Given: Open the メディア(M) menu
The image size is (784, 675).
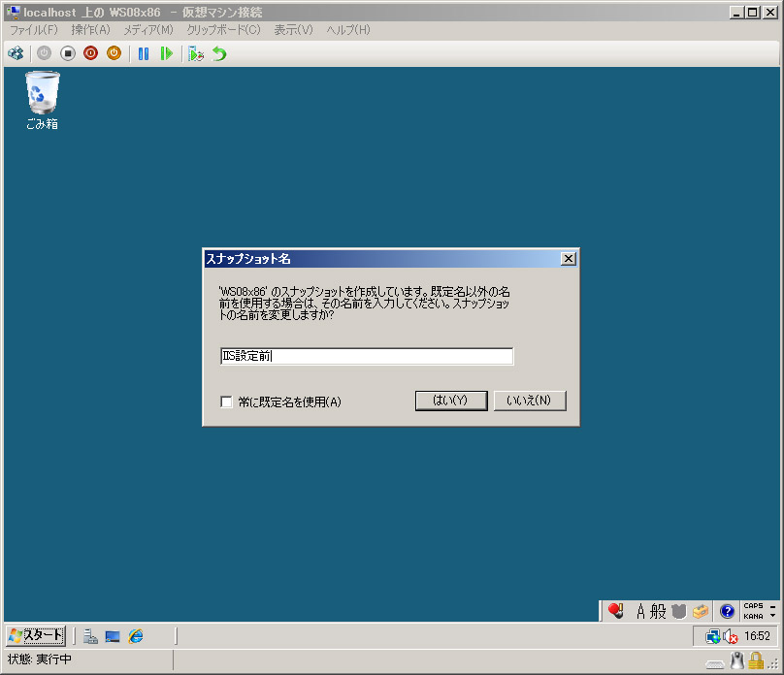Looking at the screenshot, I should click(x=148, y=30).
